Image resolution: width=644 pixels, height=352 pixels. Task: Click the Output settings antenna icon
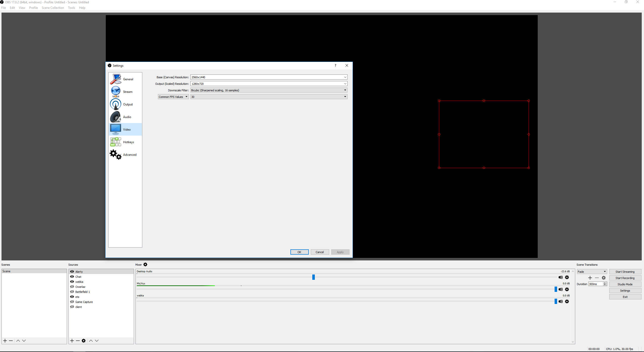[x=116, y=104]
